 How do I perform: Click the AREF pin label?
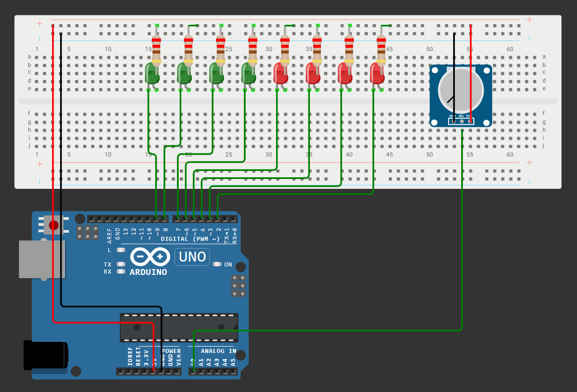110,235
